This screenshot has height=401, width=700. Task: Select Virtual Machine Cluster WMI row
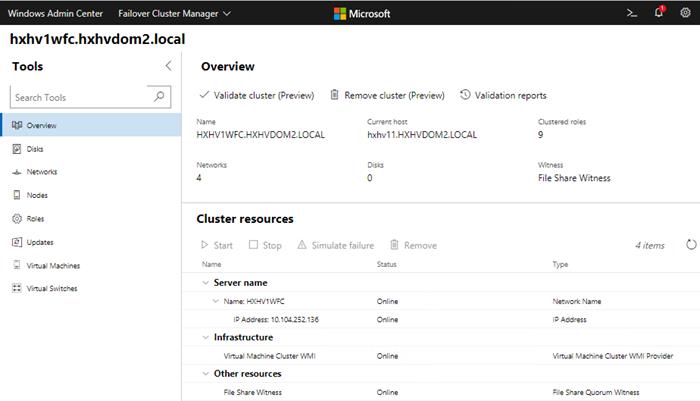point(441,356)
